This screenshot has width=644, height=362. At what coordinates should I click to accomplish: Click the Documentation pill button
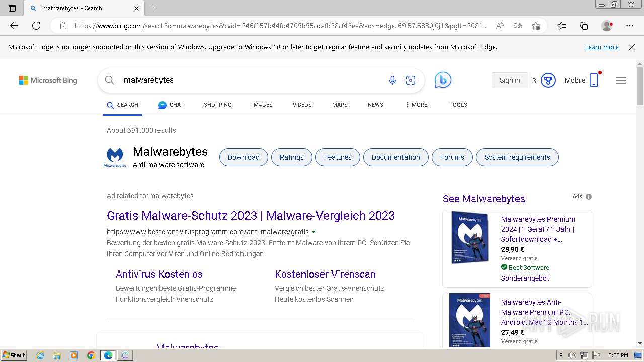coord(395,157)
